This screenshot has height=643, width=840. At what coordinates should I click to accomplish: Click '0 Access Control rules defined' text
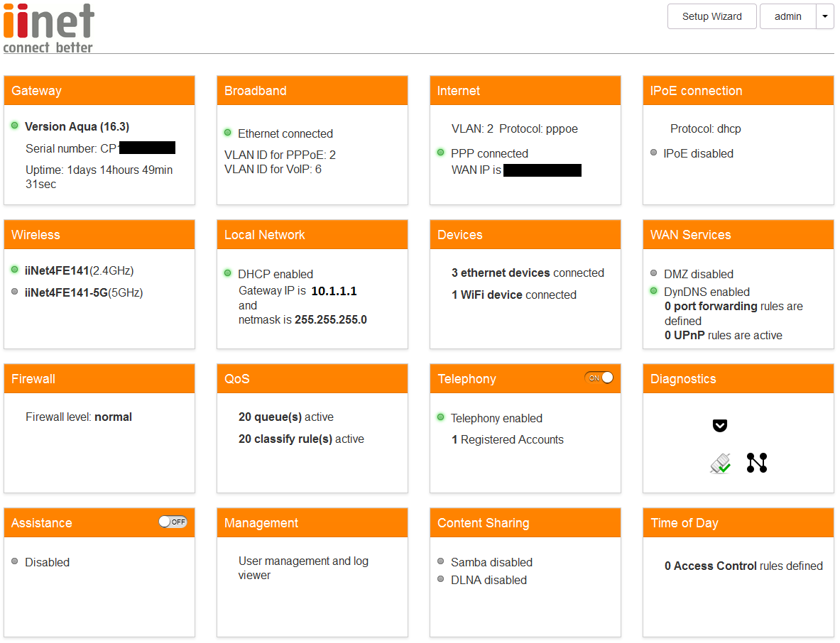click(x=743, y=566)
